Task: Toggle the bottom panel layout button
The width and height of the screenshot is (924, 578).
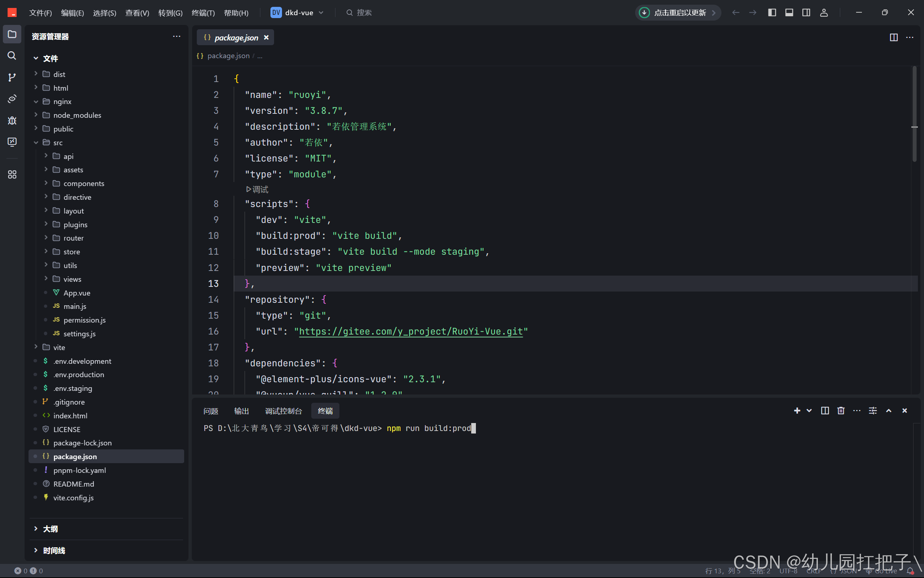Action: click(789, 13)
